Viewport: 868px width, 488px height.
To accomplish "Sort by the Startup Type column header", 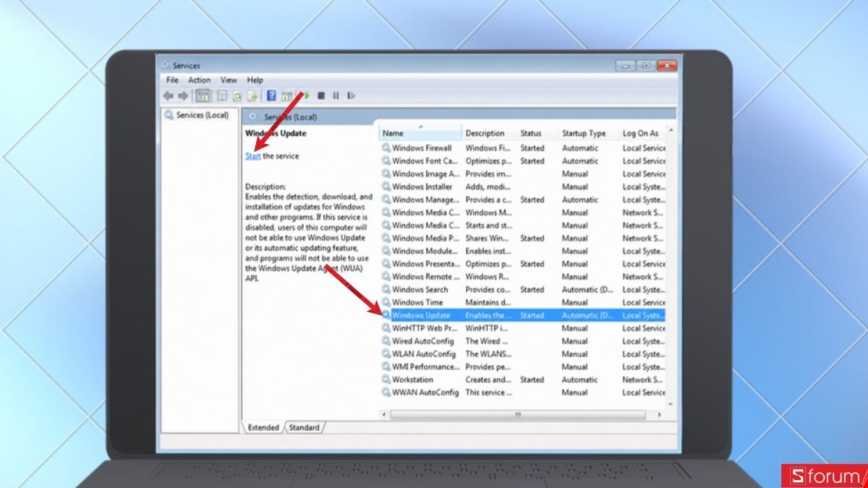I will tap(588, 133).
